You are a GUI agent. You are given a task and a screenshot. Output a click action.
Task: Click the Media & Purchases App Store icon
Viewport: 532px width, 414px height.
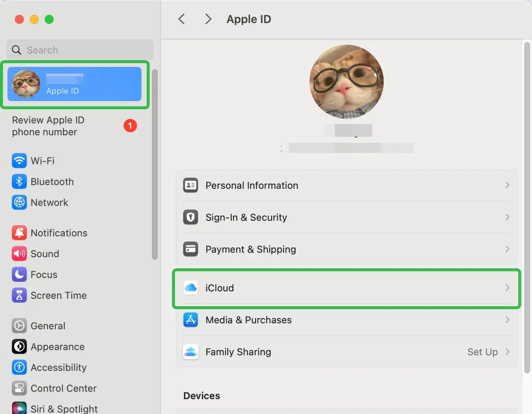click(x=191, y=320)
